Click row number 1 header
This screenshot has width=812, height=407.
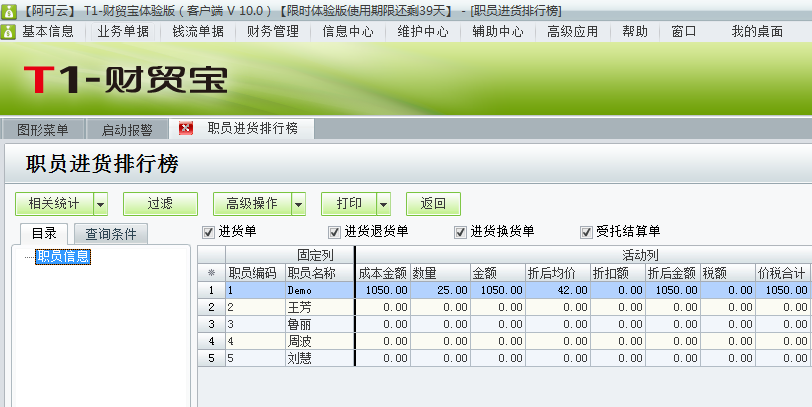[x=211, y=290]
